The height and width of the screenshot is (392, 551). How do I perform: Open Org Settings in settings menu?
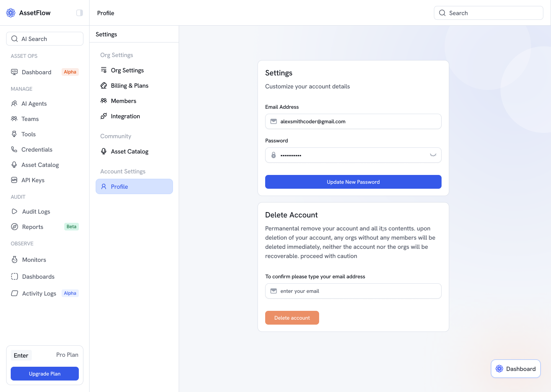click(134, 70)
